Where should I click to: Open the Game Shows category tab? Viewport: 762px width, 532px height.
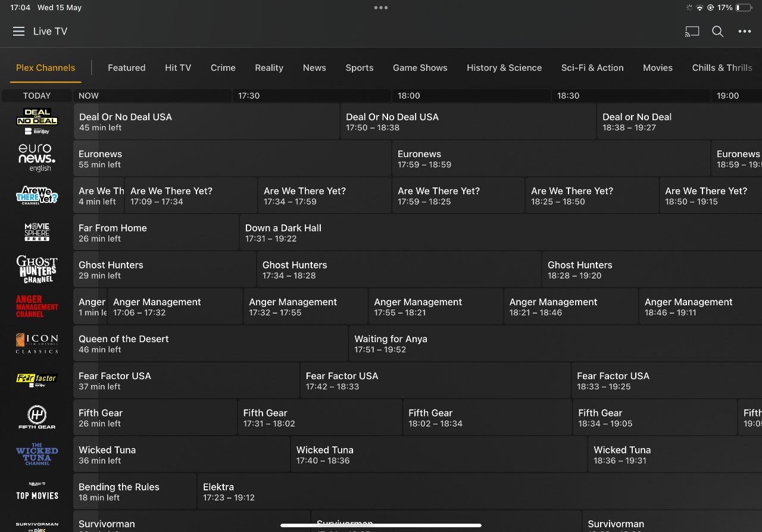(420, 68)
